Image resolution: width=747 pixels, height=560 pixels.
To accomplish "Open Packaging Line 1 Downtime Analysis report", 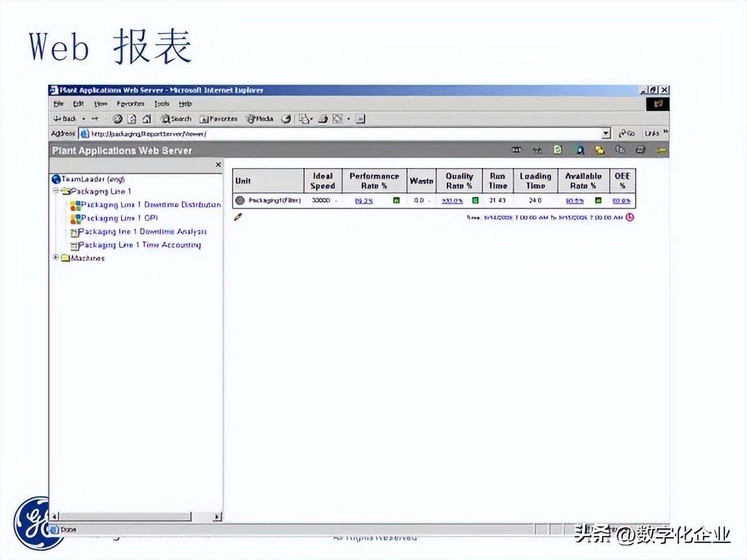I will [x=138, y=232].
